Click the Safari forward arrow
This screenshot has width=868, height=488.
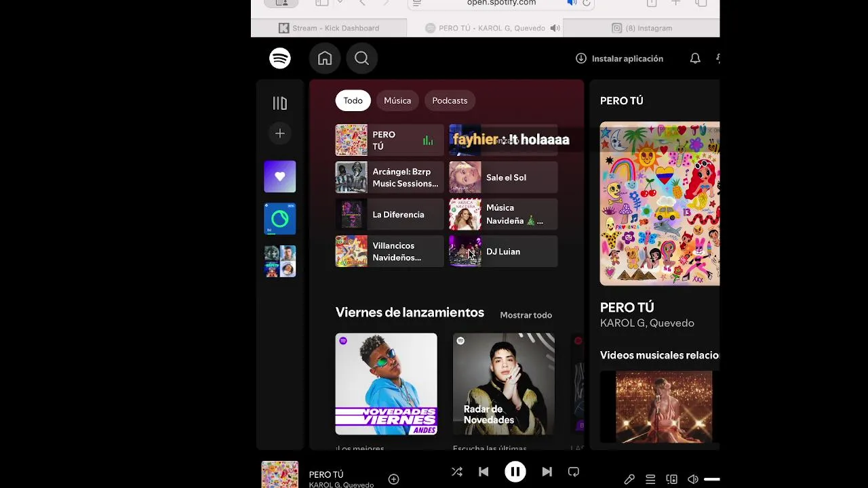(x=387, y=3)
